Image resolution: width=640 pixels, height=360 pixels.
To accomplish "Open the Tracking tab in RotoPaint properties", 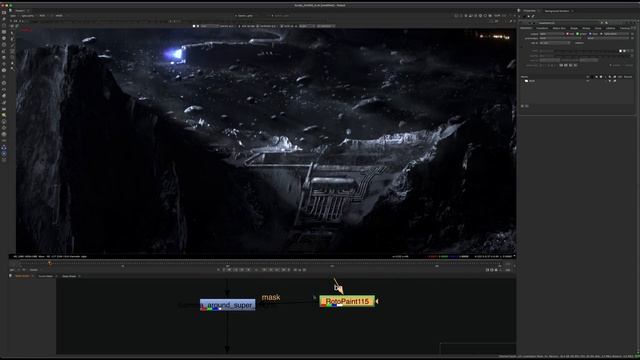I will click(x=624, y=28).
